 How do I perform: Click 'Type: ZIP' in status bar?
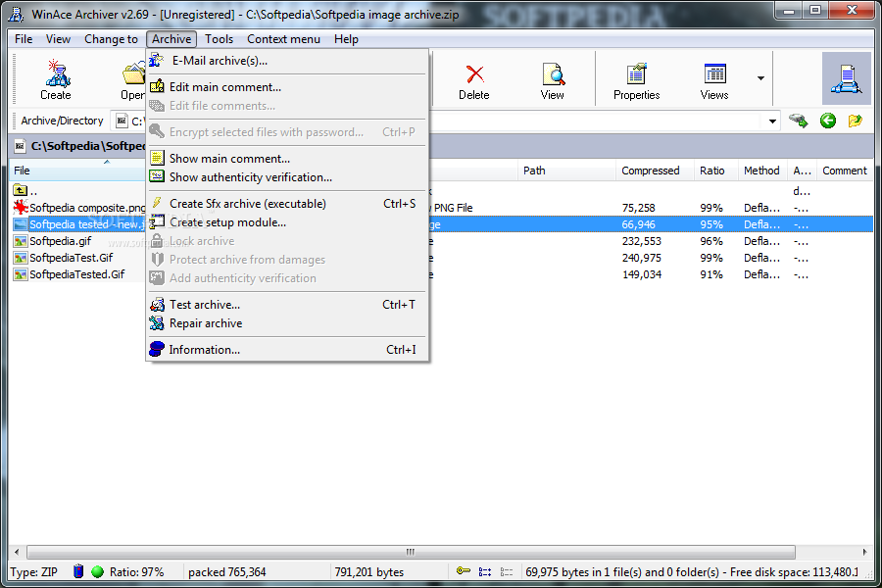[33, 571]
